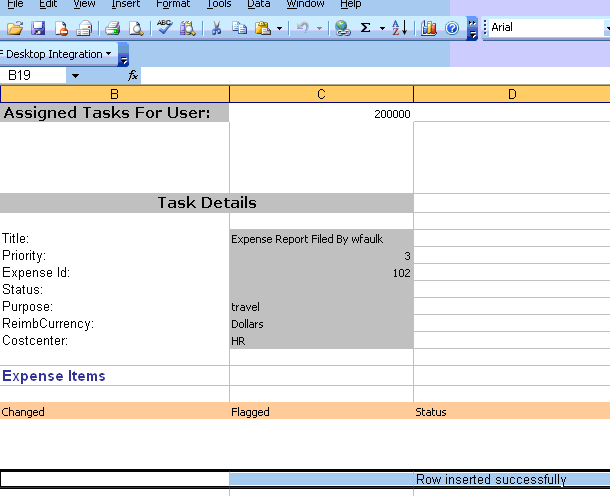This screenshot has width=610, height=496.
Task: Click the Chart Wizard icon
Action: (429, 28)
